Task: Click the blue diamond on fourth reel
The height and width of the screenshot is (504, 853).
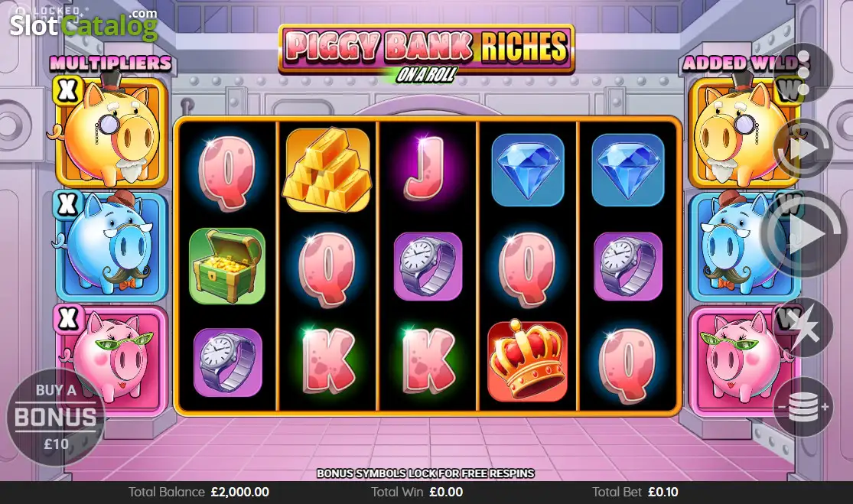Action: click(527, 171)
